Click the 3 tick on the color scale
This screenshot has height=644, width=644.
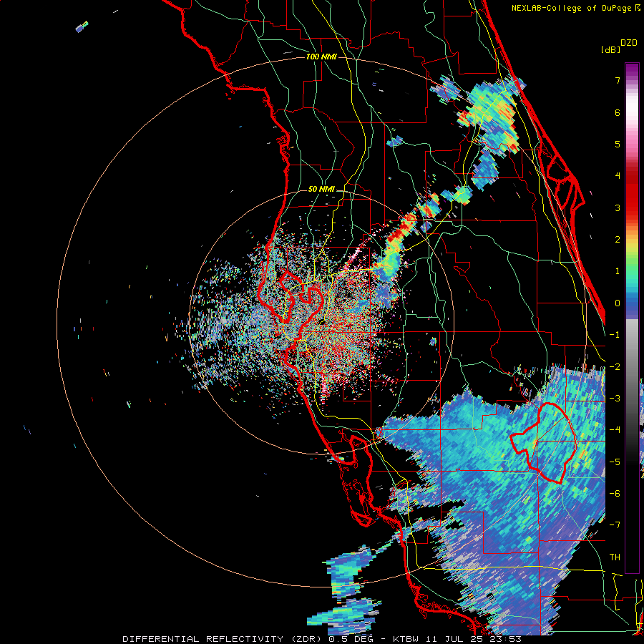click(618, 208)
